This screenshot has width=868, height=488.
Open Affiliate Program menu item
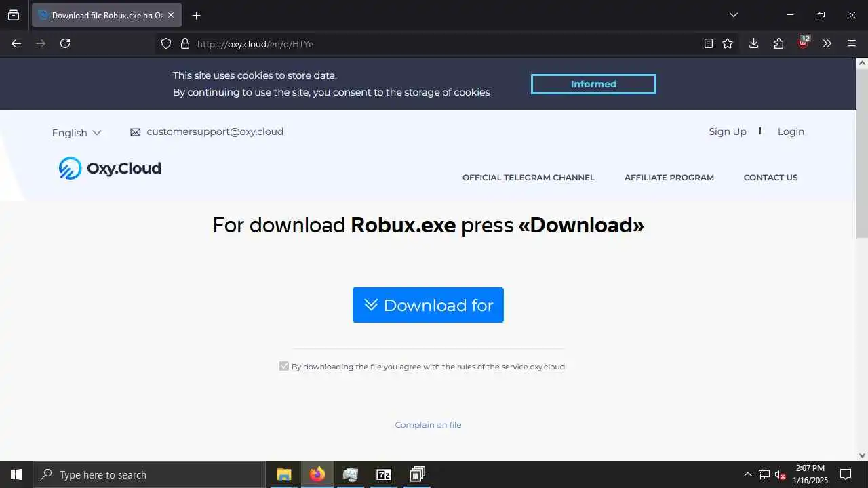pos(669,178)
